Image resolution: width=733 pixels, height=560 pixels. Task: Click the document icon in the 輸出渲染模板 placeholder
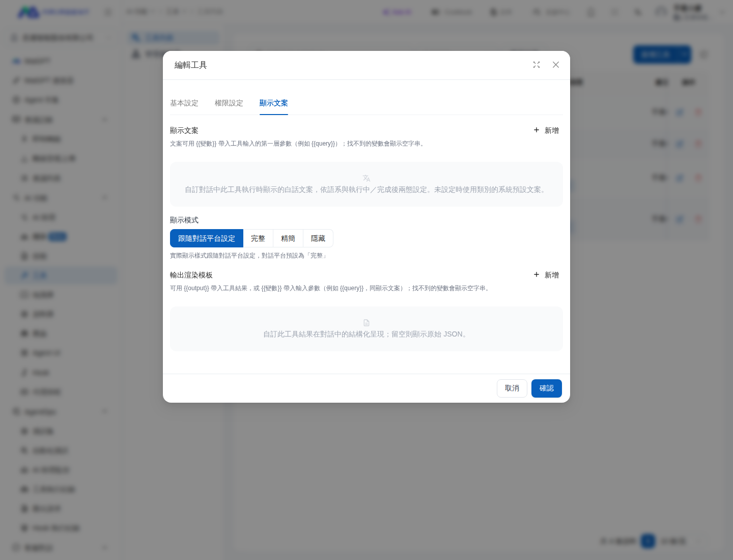366,323
